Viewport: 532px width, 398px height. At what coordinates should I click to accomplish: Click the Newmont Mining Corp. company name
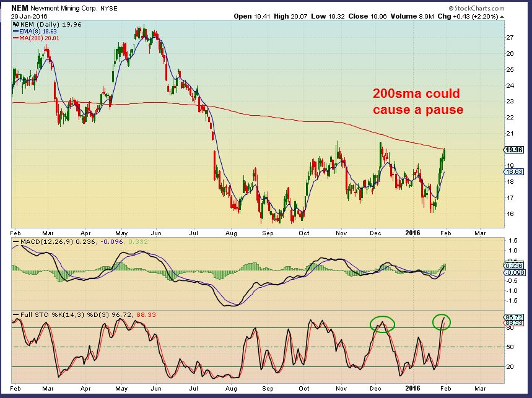pyautogui.click(x=64, y=9)
